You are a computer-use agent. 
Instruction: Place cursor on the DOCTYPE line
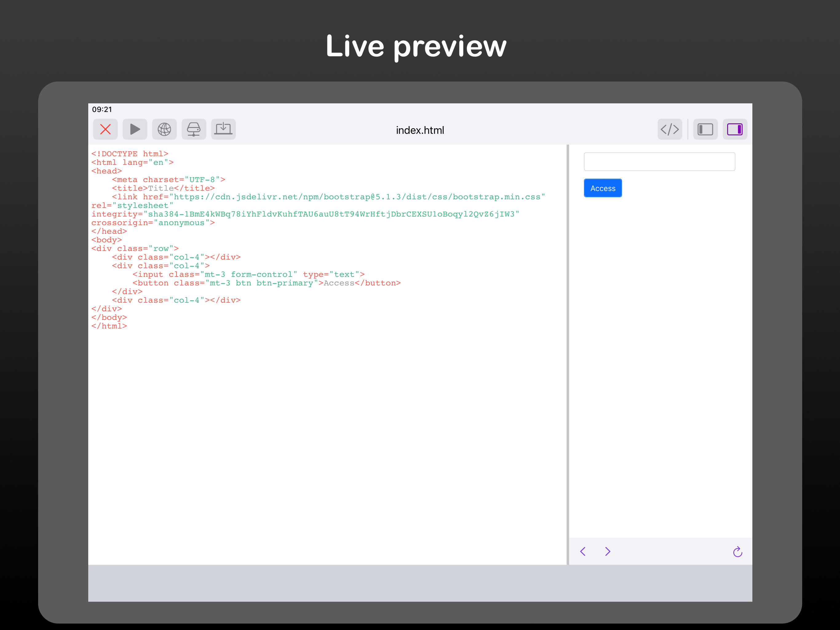pos(130,154)
